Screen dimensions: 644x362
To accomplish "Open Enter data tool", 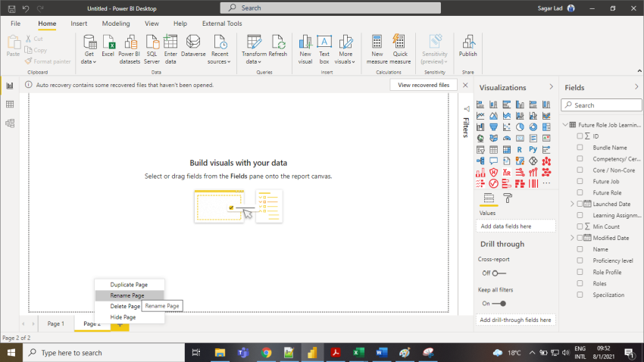I will (170, 49).
